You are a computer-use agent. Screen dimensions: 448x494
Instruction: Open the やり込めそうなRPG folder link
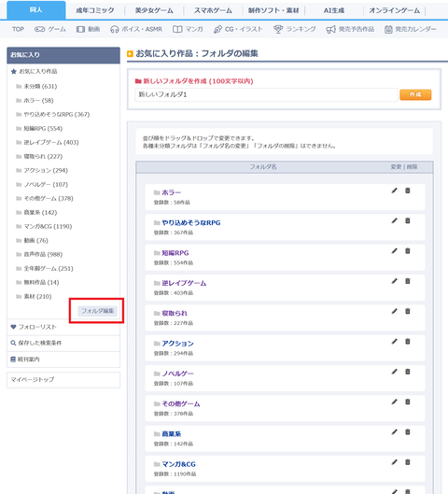191,223
